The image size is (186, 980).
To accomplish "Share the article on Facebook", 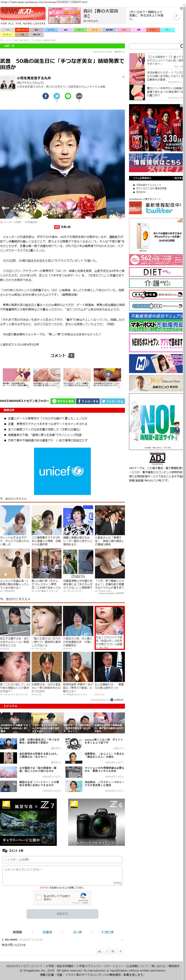I will pyautogui.click(x=45, y=96).
